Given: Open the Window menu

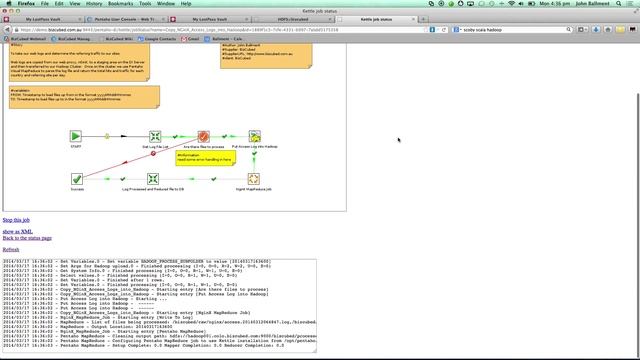Looking at the screenshot, I should pyautogui.click(x=166, y=4).
